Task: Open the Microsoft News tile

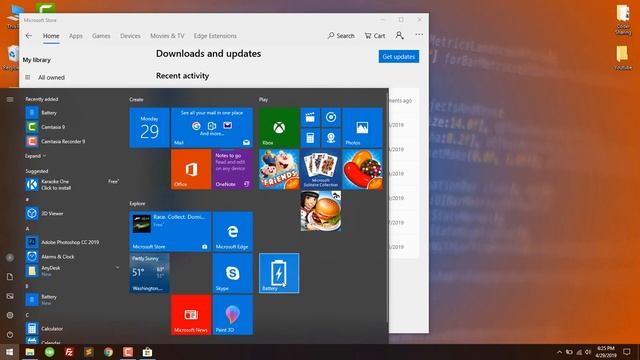Action: tap(191, 315)
